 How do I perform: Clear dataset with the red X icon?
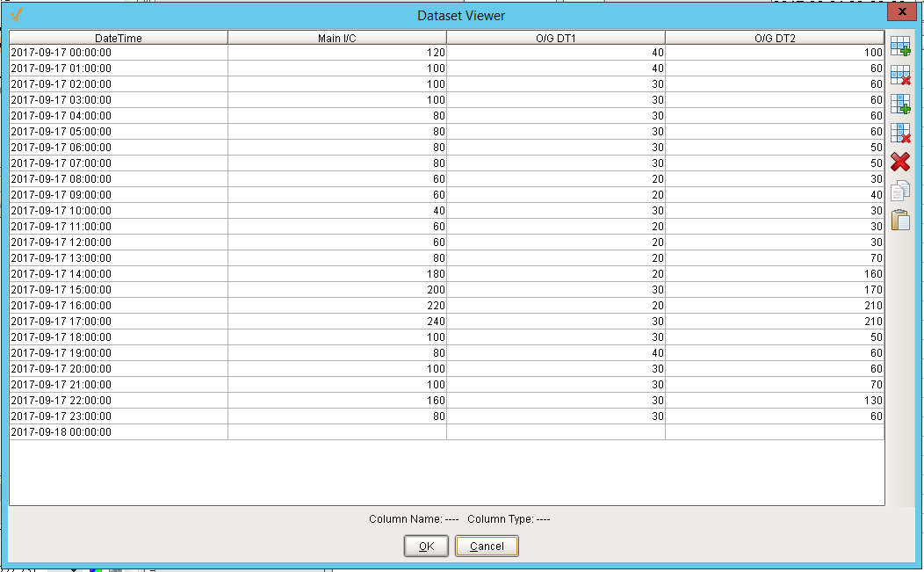899,162
